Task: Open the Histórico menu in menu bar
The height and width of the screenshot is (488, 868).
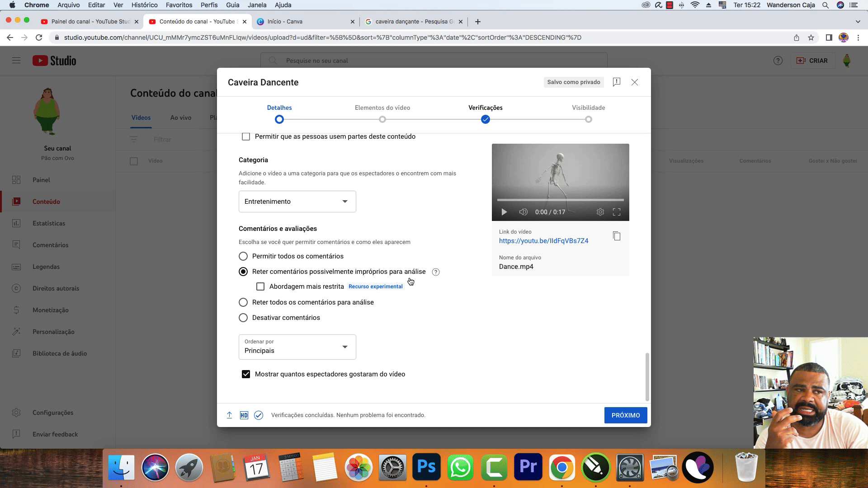Action: coord(144,5)
